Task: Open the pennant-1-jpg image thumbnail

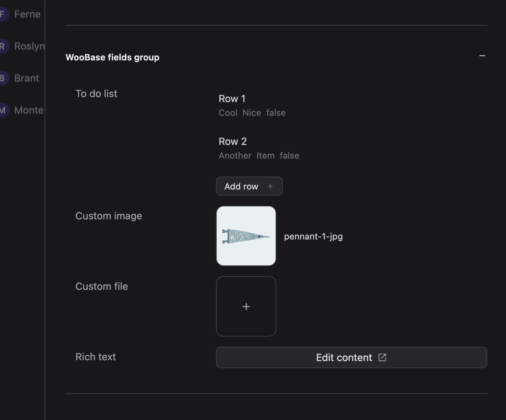Action: [x=246, y=236]
